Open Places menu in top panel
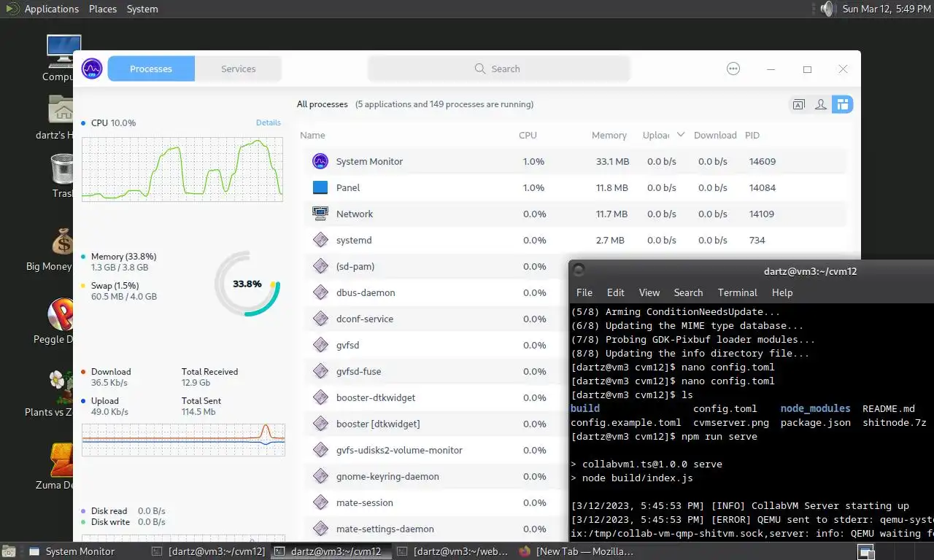Viewport: 934px width, 560px height. (103, 9)
